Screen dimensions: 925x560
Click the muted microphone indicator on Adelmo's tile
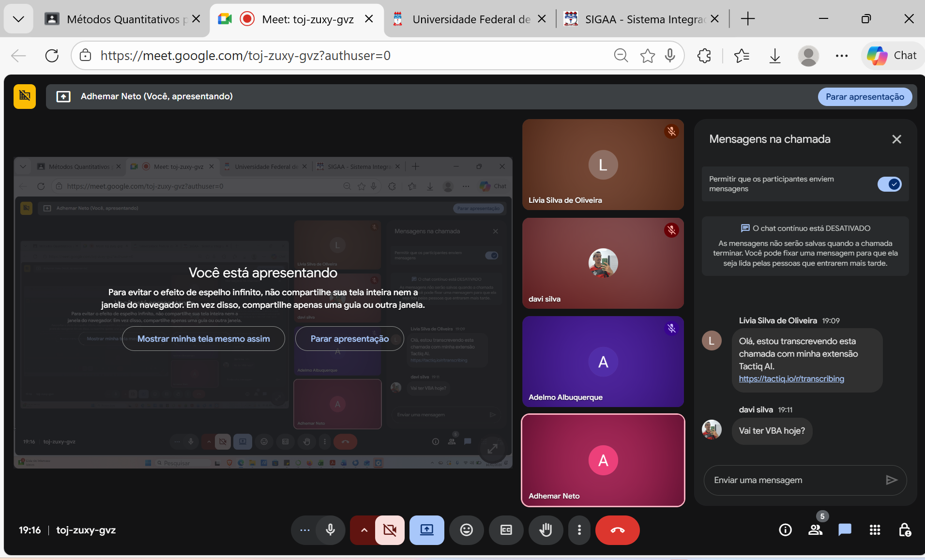pos(671,328)
